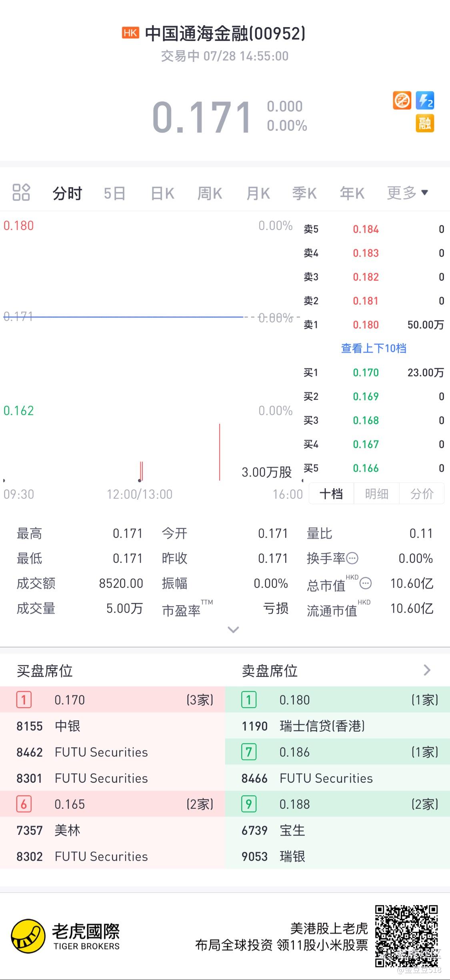The image size is (450, 980).
Task: Open info bubble beside 总市值
Action: (366, 584)
